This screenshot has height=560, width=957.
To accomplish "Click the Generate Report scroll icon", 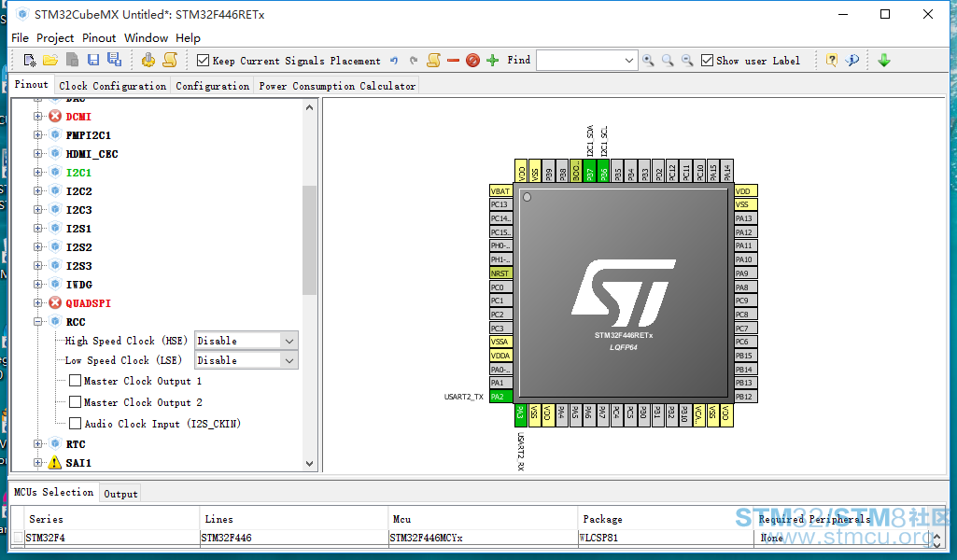I will tap(170, 60).
